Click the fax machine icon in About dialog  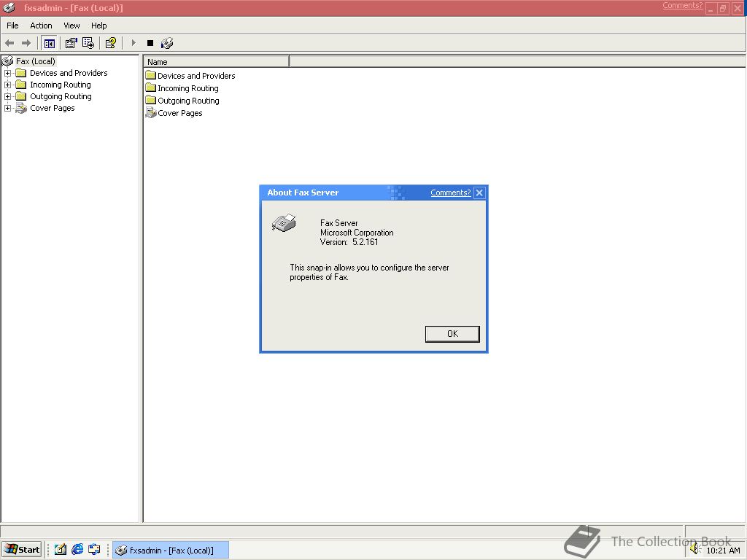point(284,223)
